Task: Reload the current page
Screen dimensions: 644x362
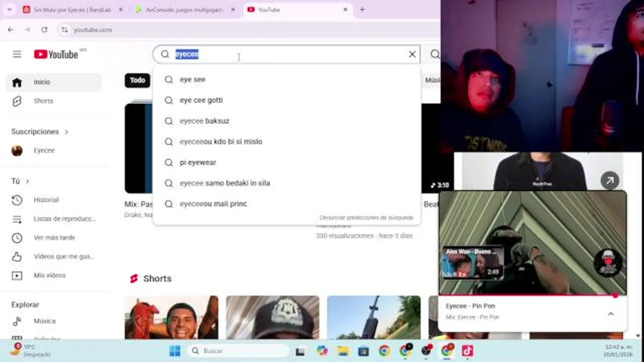Action: (x=44, y=30)
